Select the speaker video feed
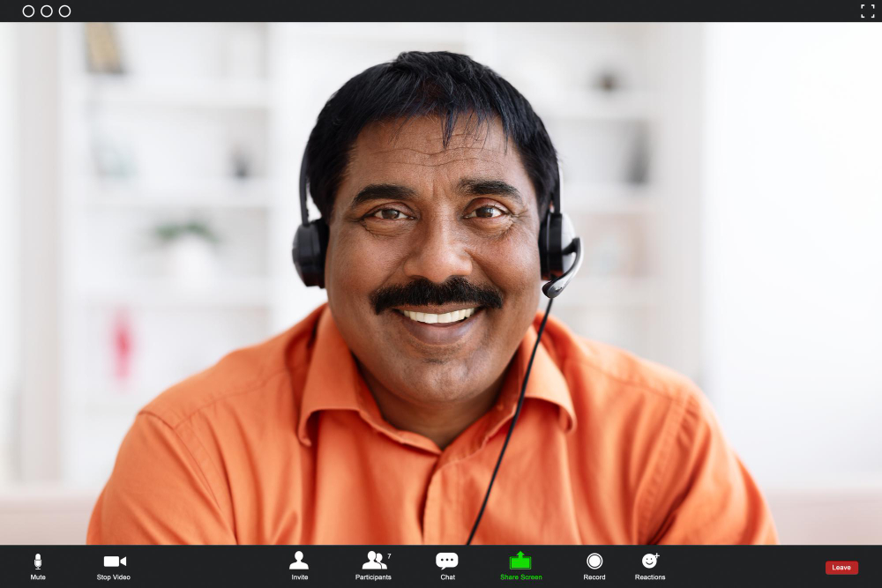This screenshot has height=588, width=882. [441, 283]
